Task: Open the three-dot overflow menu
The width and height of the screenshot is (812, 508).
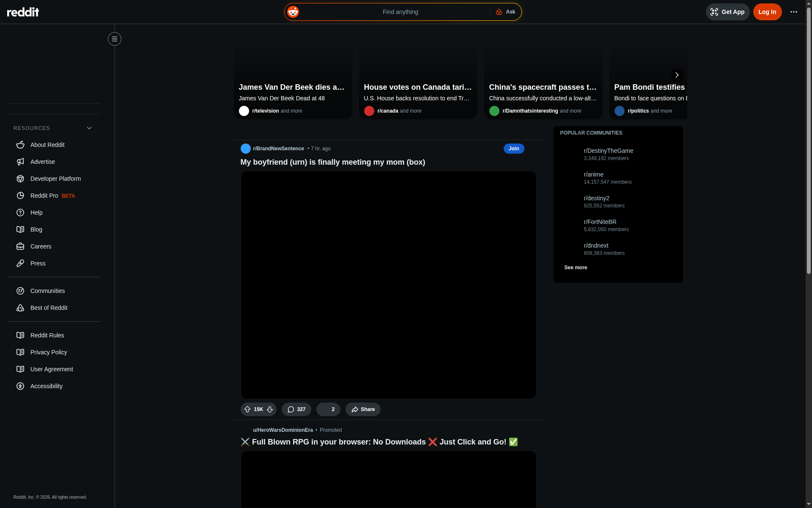Action: (794, 11)
